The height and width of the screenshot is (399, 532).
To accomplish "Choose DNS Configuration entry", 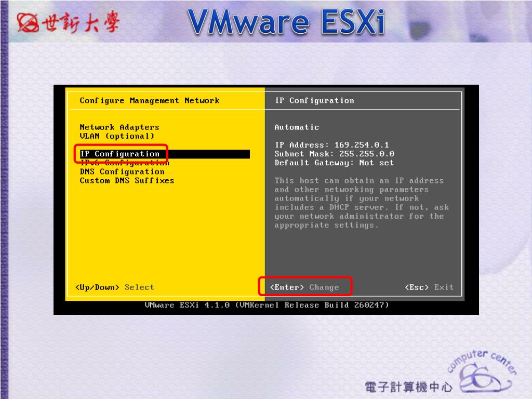I will 122,171.
